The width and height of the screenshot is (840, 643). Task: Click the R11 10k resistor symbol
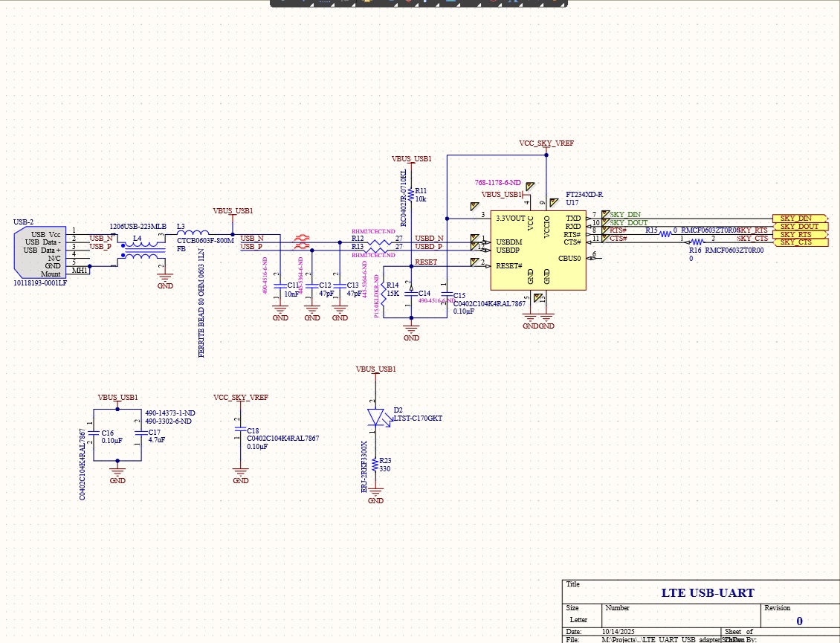(411, 195)
